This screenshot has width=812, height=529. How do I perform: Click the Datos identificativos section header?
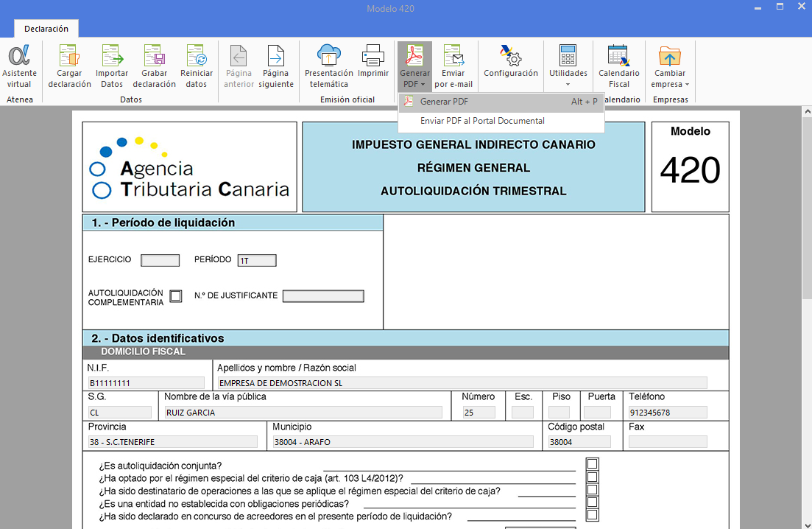(x=406, y=338)
